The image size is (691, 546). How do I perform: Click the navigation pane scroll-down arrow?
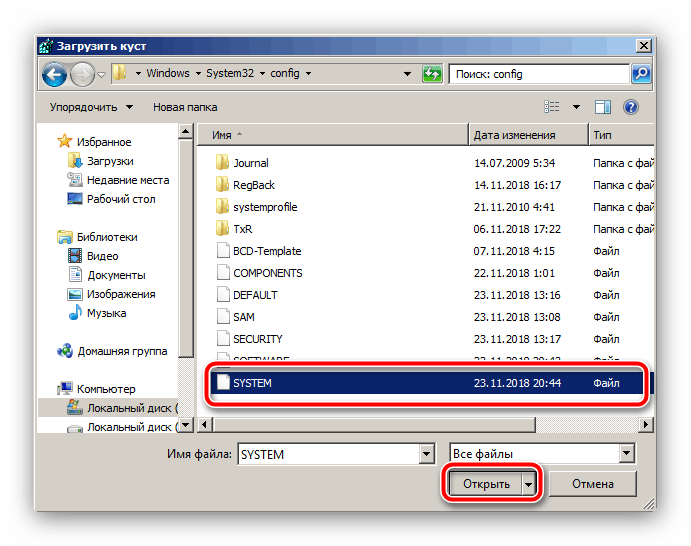[186, 425]
